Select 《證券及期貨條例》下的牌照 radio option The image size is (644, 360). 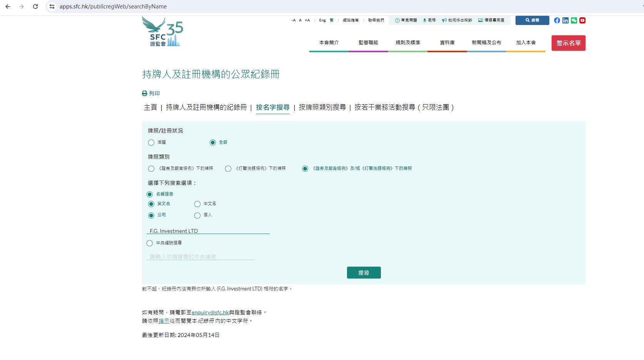[x=151, y=169]
